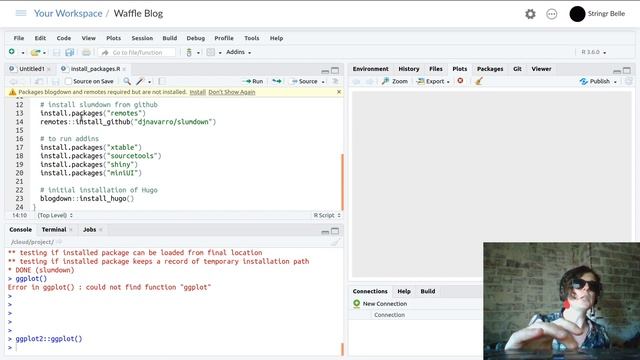Click the editor vertical scrollbar
640x360 pixels.
tap(342, 182)
